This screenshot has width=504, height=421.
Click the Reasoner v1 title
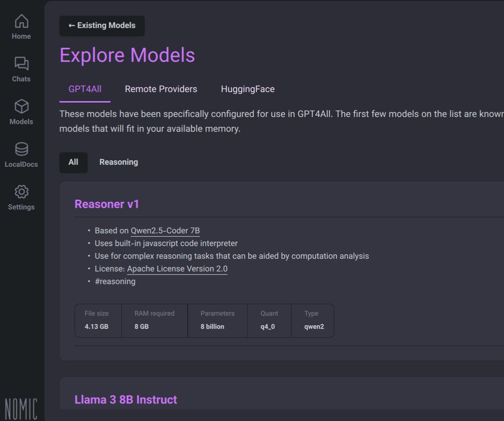tap(107, 204)
